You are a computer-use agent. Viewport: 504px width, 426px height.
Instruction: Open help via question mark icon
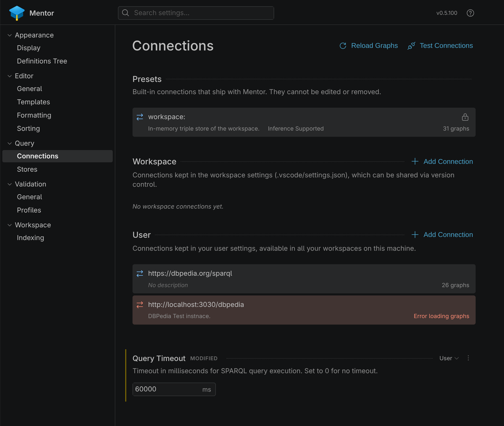[x=470, y=13]
